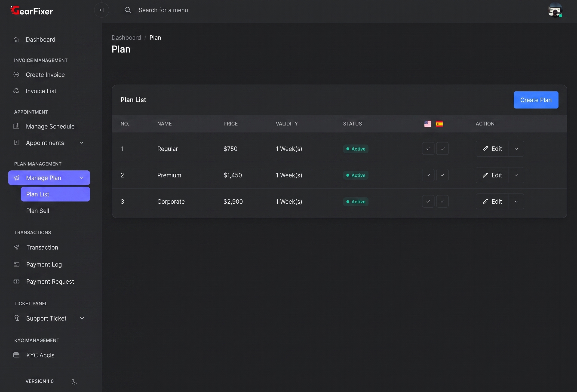
Task: Expand the Support Ticket submenu chevron
Action: pos(82,318)
